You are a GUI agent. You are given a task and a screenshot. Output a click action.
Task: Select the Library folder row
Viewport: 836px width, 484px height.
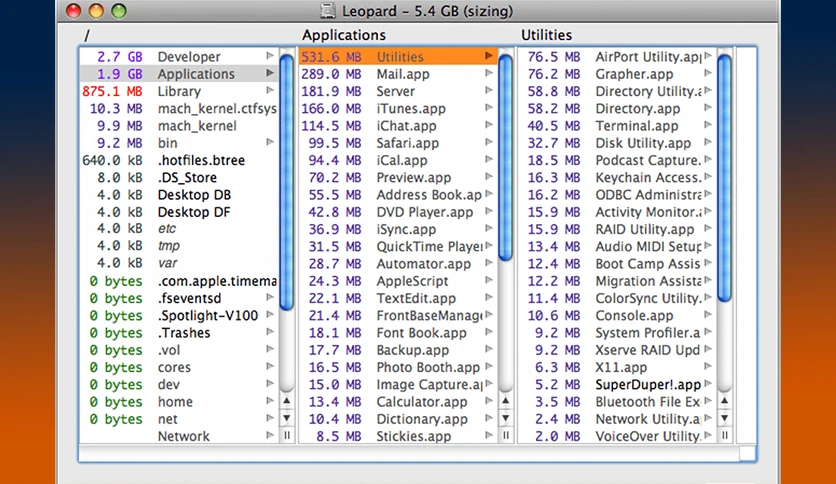pyautogui.click(x=179, y=91)
